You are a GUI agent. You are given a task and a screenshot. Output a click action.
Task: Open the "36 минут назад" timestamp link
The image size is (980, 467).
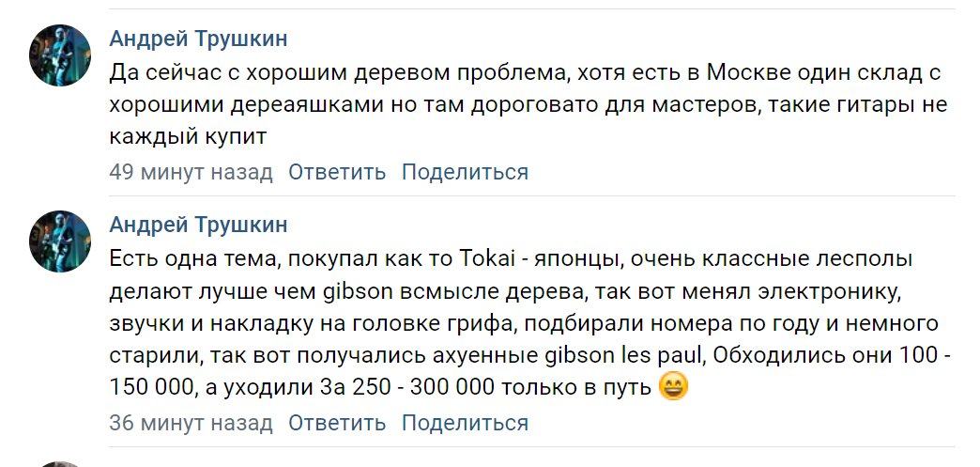191,423
